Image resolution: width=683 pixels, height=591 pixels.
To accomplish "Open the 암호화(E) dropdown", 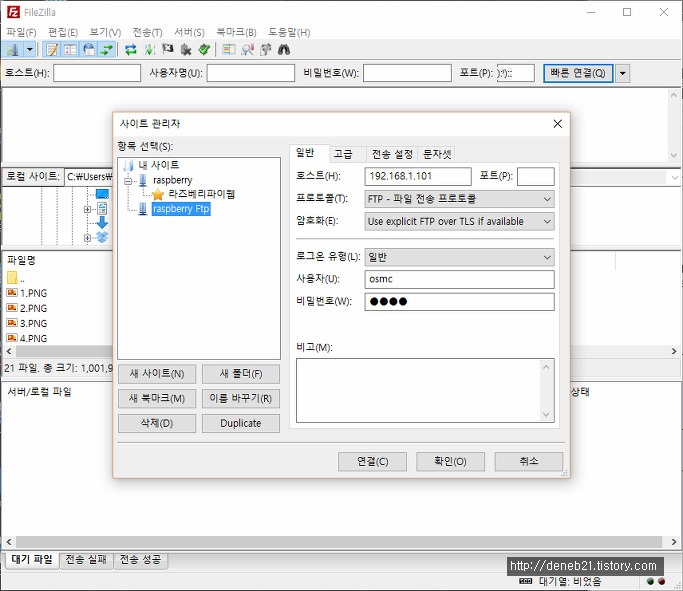I will click(x=460, y=221).
